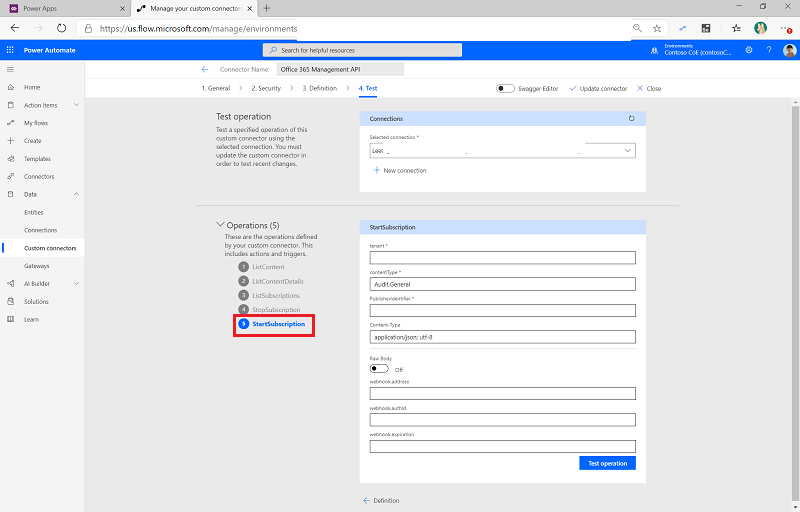Collapse the Operations (5) section
The image size is (800, 512).
220,224
